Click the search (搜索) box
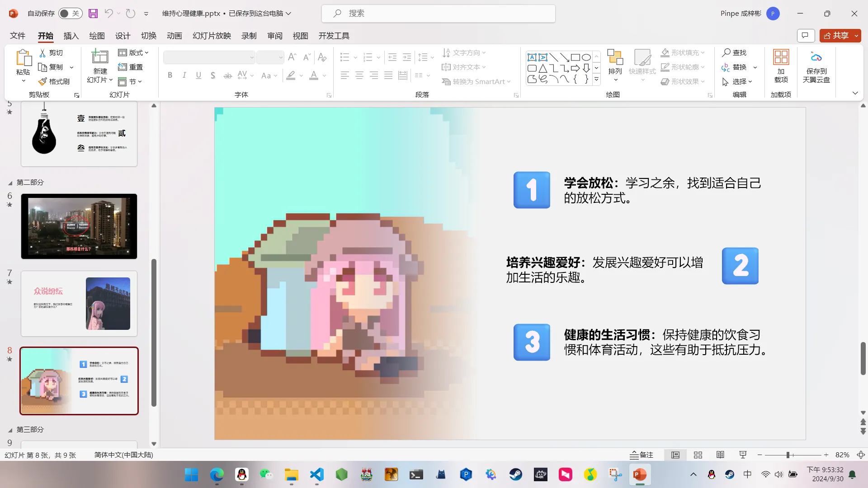The width and height of the screenshot is (868, 488). 438,14
